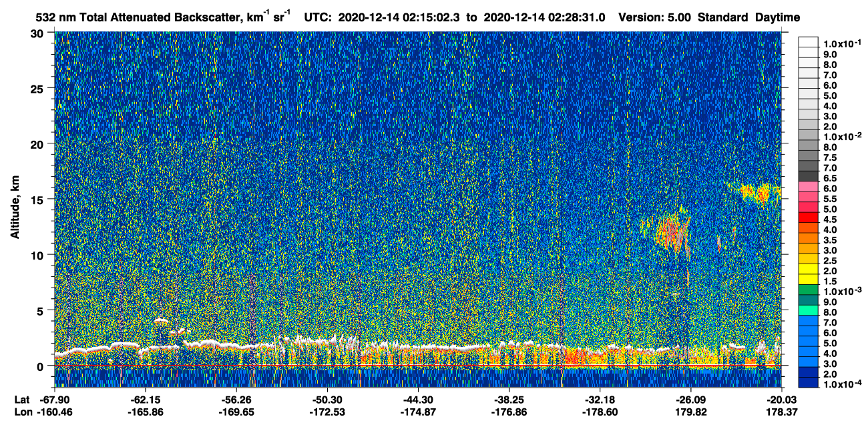The height and width of the screenshot is (445, 868).
Task: Click the colorbar swatch beside 3.5
Action: click(809, 238)
